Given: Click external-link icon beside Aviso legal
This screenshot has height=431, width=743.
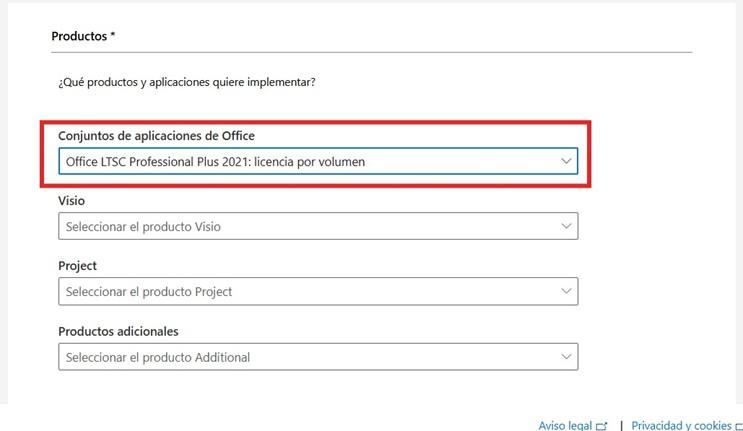Looking at the screenshot, I should (602, 425).
